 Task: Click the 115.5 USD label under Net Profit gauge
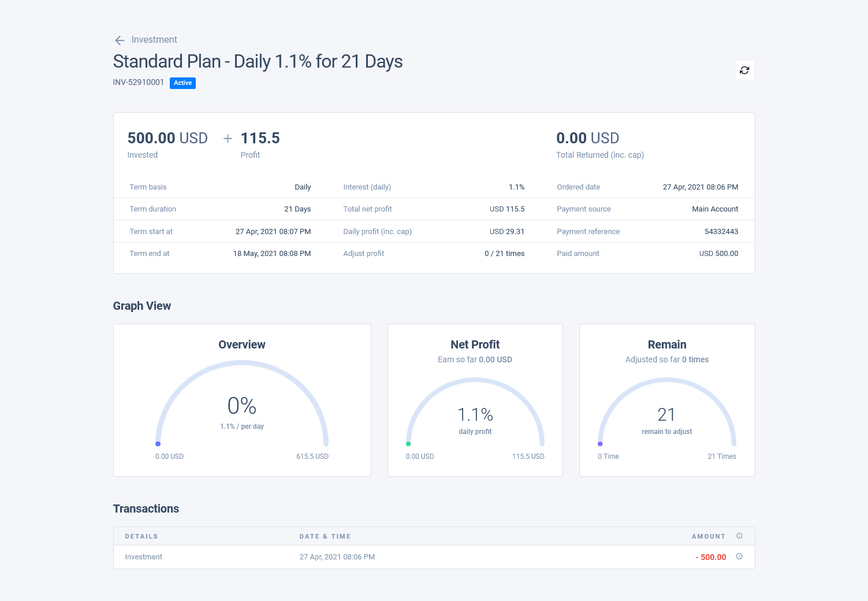[x=528, y=457]
